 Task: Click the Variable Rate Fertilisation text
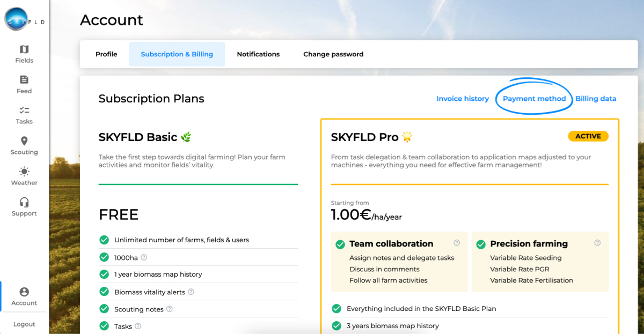pos(531,280)
